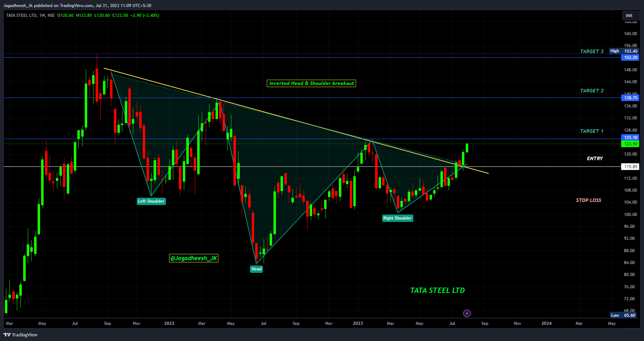Click the 100.00 price axis label

pos(630,215)
